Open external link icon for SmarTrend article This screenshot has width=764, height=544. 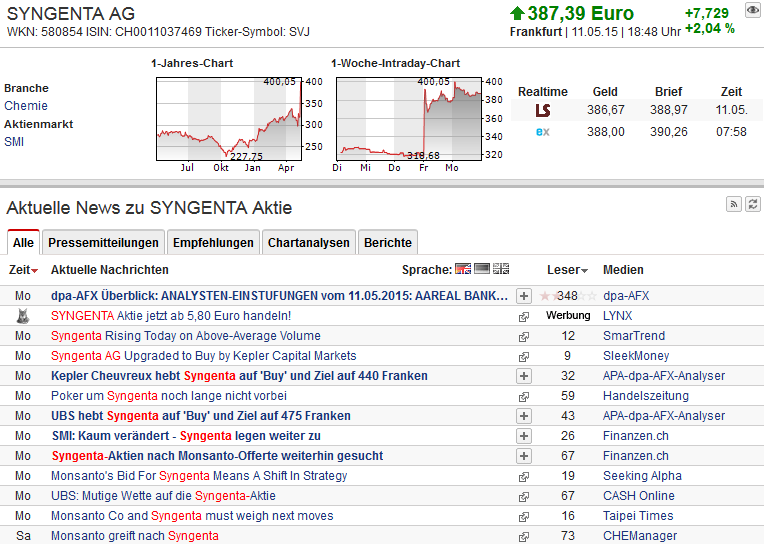click(523, 336)
